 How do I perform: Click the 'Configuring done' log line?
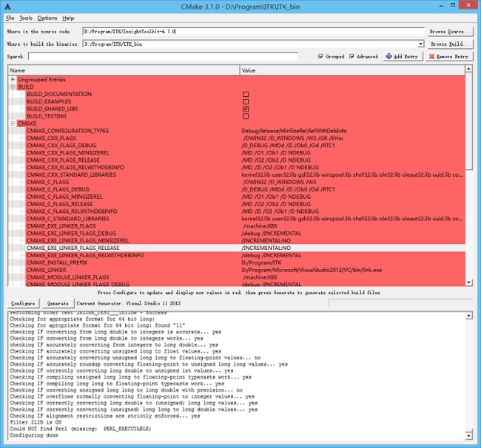tap(34, 435)
